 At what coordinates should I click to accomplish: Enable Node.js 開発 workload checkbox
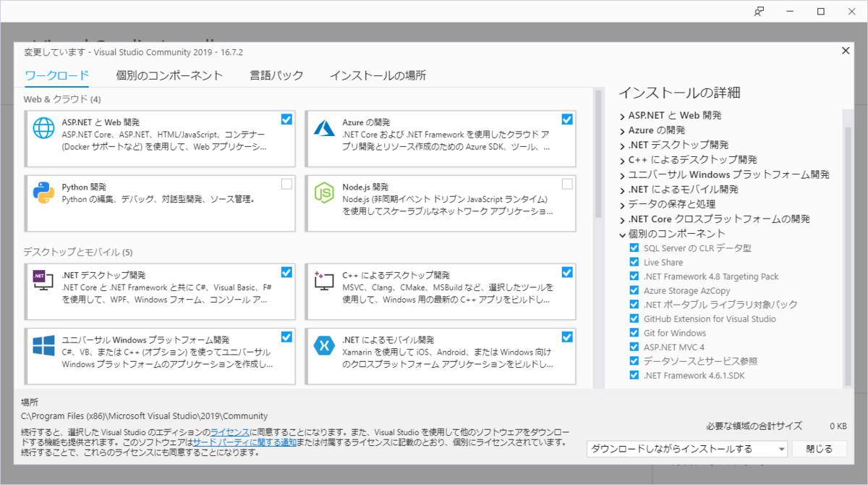pyautogui.click(x=566, y=184)
